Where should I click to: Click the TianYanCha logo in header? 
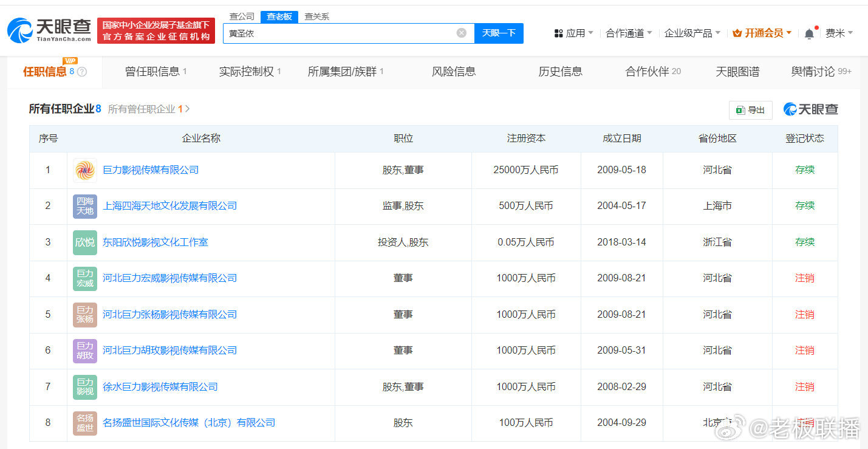[49, 30]
